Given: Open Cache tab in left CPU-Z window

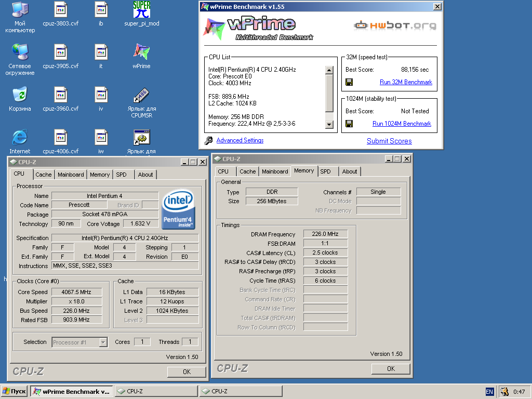Looking at the screenshot, I should (x=44, y=175).
